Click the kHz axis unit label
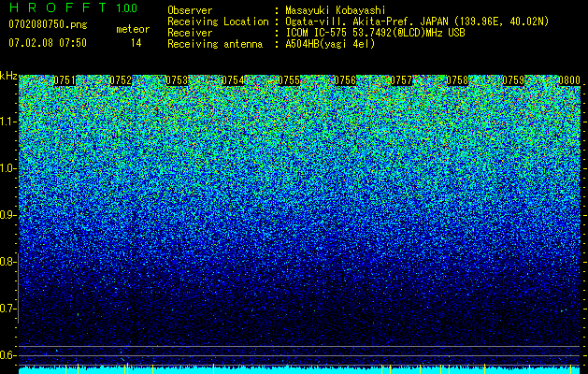Screen dimensions: 588x374 [8, 76]
